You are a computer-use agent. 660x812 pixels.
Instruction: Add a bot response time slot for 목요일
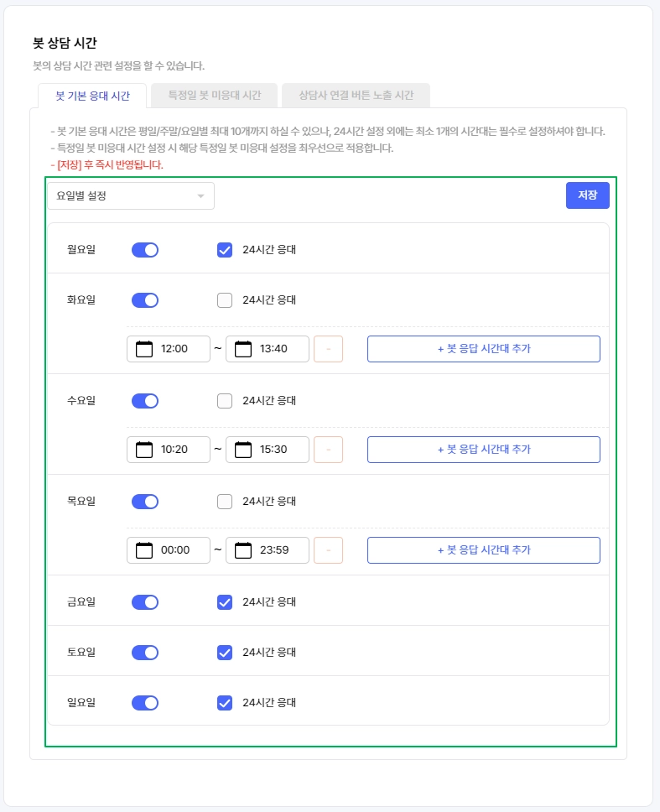coord(484,550)
